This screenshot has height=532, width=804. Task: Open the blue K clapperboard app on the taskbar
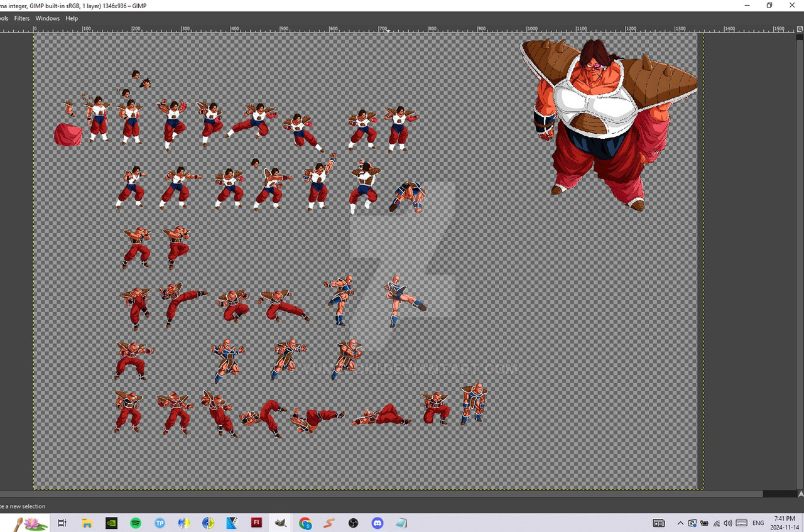[232, 523]
